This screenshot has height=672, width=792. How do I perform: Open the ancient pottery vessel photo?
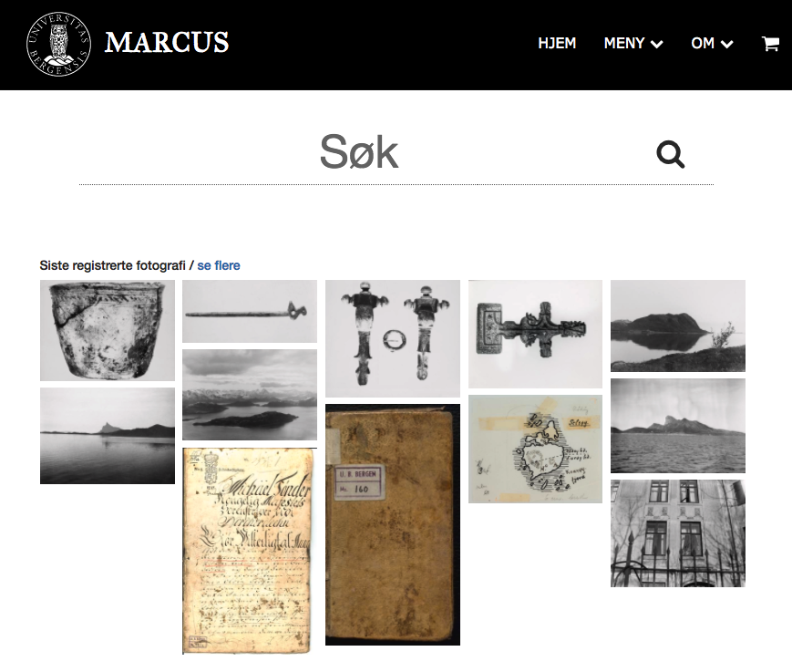[x=108, y=330]
